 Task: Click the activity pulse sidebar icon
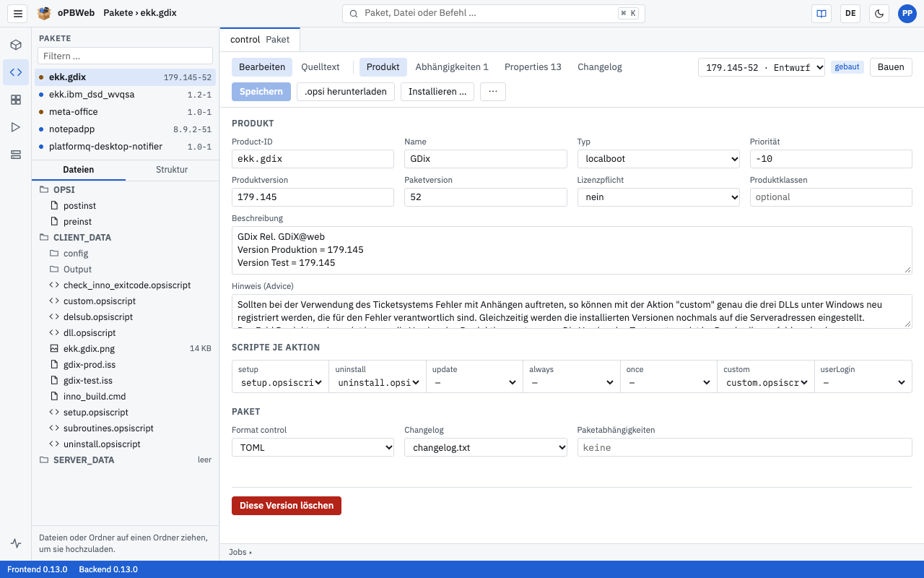16,543
